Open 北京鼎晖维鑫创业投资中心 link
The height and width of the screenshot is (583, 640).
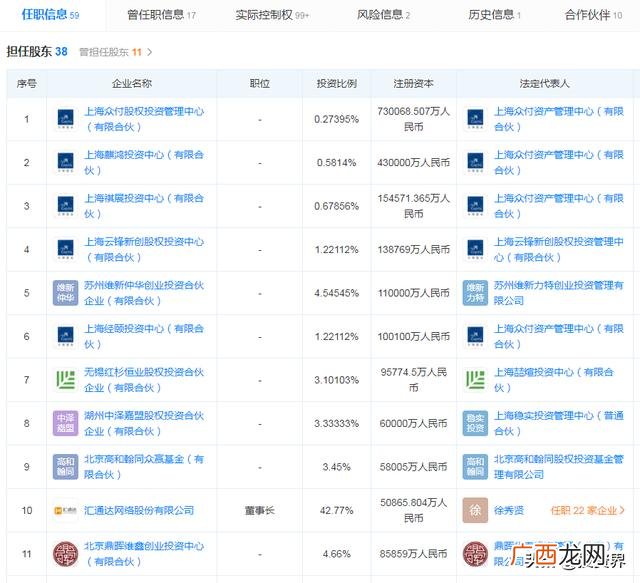click(144, 554)
